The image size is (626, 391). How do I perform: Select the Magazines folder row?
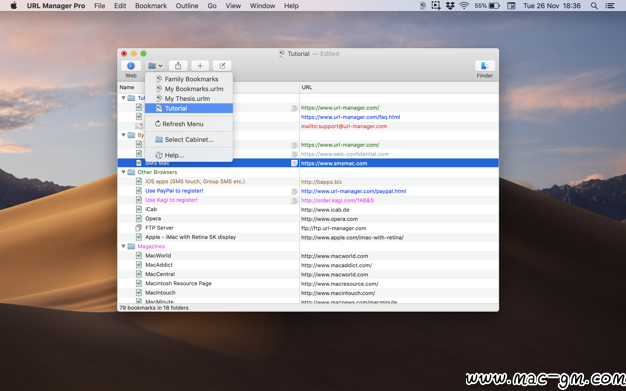(308, 246)
